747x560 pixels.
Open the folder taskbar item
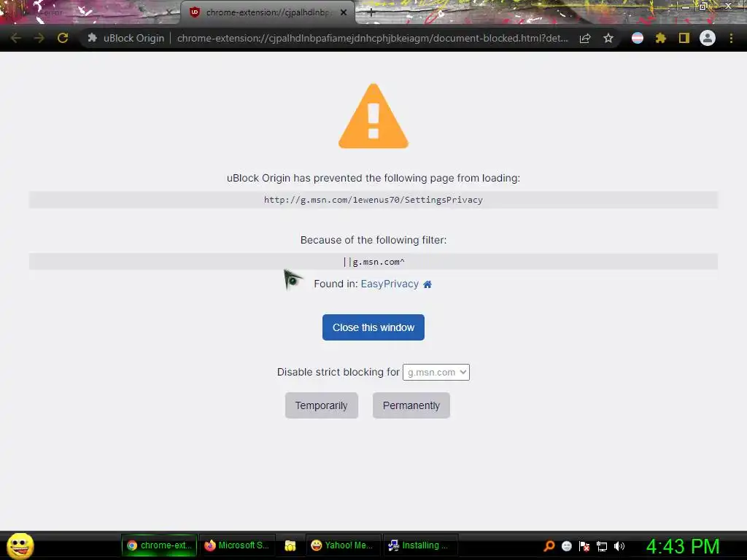pyautogui.click(x=290, y=545)
